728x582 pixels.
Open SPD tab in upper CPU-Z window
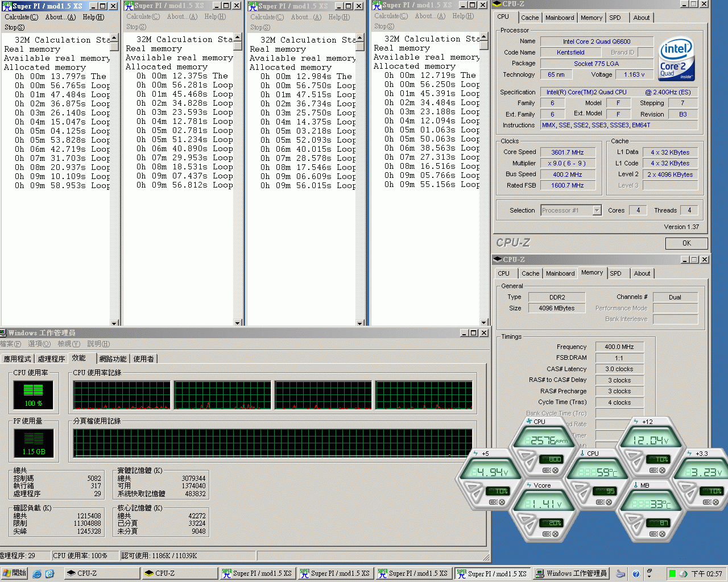click(615, 18)
